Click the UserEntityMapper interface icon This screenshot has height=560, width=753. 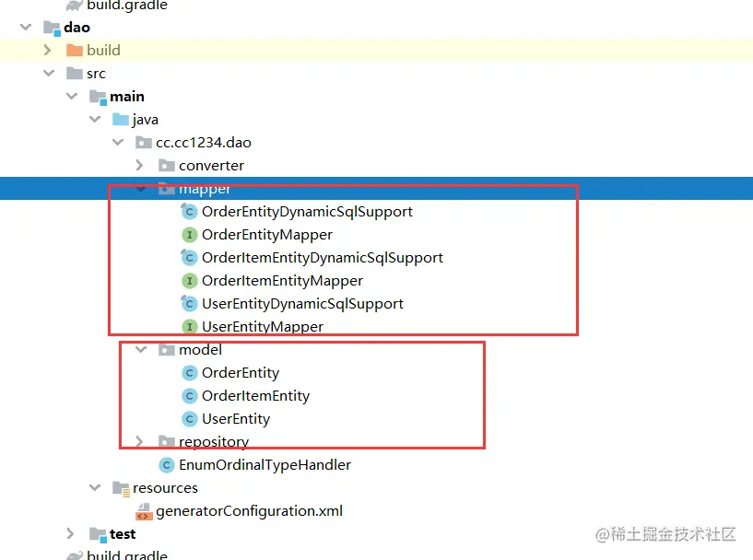coord(189,327)
